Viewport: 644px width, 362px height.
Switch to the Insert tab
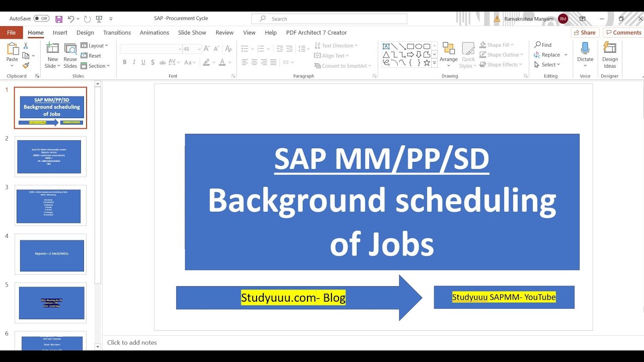pos(60,33)
